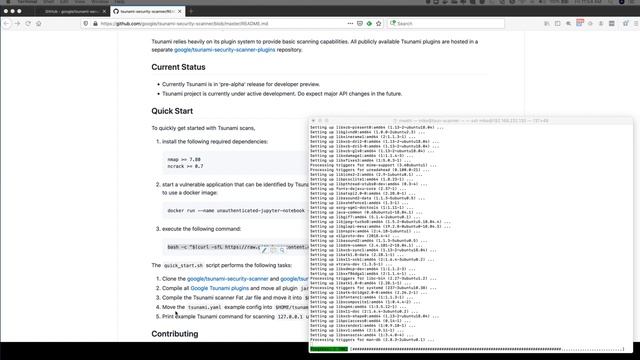Click the green progress label in Terminal
Screen dimensions: 640x360
[x=329, y=349]
